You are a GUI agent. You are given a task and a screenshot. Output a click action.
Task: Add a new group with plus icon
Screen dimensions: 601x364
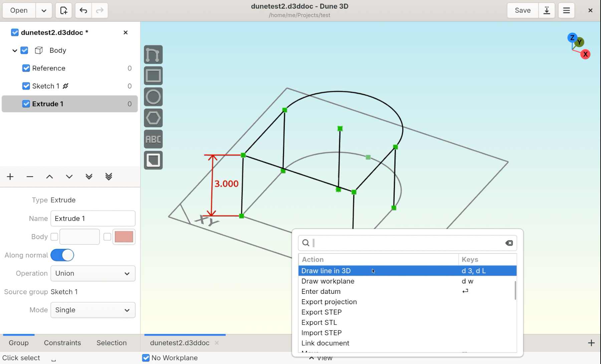click(10, 177)
